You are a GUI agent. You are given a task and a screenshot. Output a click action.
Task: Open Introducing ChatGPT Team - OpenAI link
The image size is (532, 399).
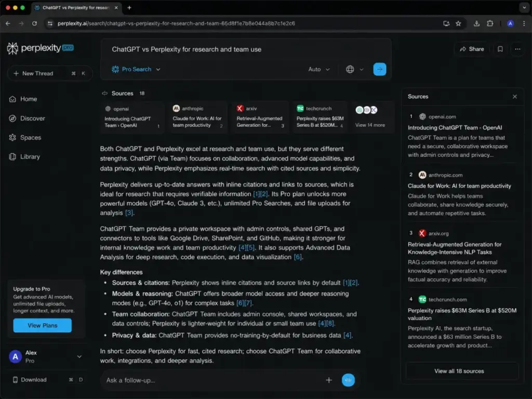[455, 128]
